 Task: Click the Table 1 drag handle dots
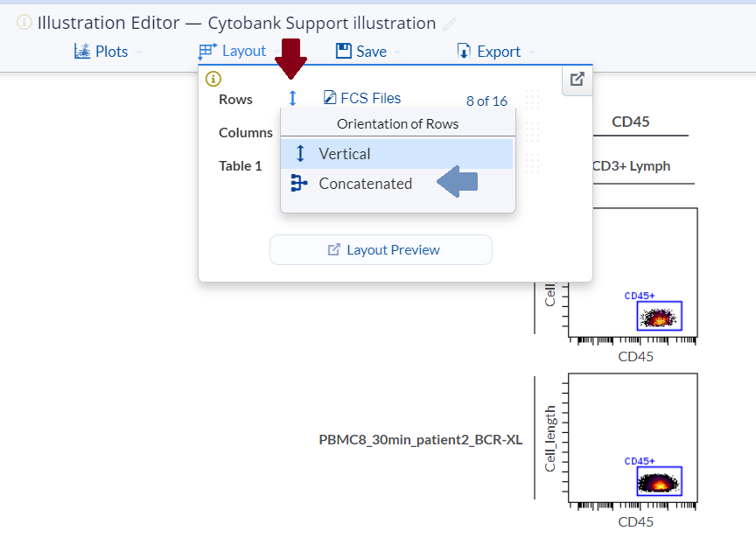532,164
